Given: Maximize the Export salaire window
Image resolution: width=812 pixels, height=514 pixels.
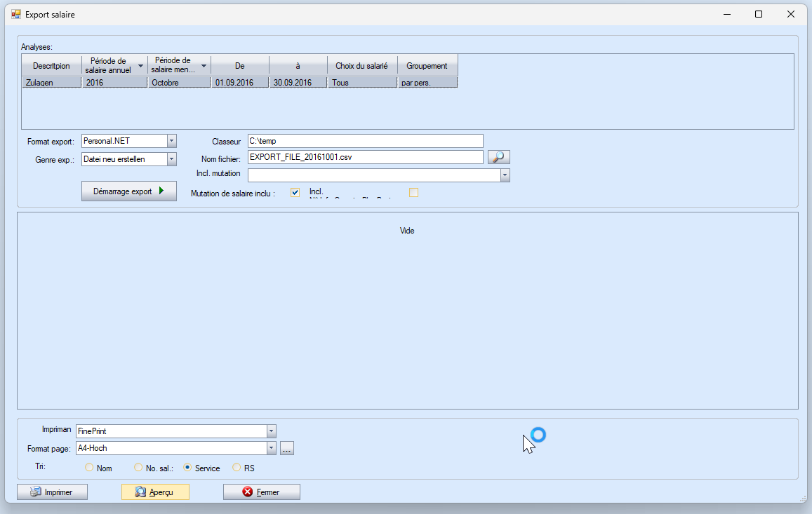Looking at the screenshot, I should pos(759,14).
